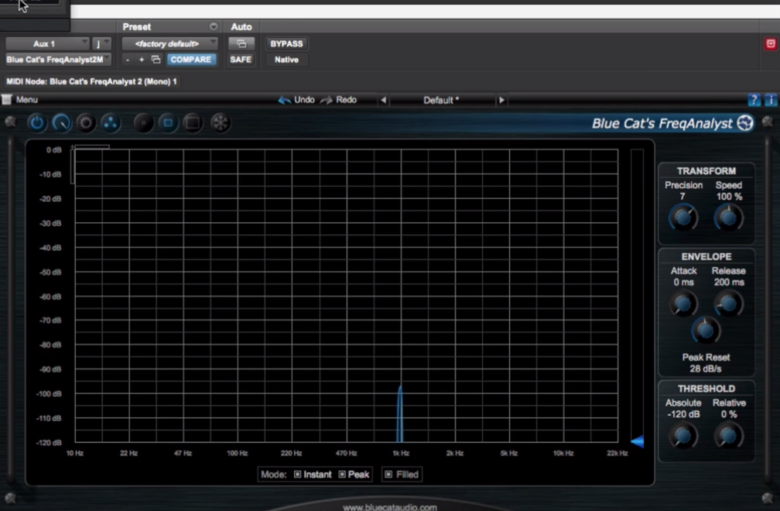The image size is (780, 511).
Task: Click the Peak Reset knob
Action: (706, 330)
